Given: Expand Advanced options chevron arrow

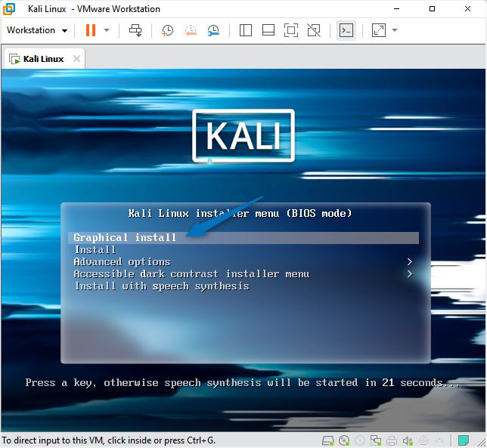Looking at the screenshot, I should (x=410, y=262).
